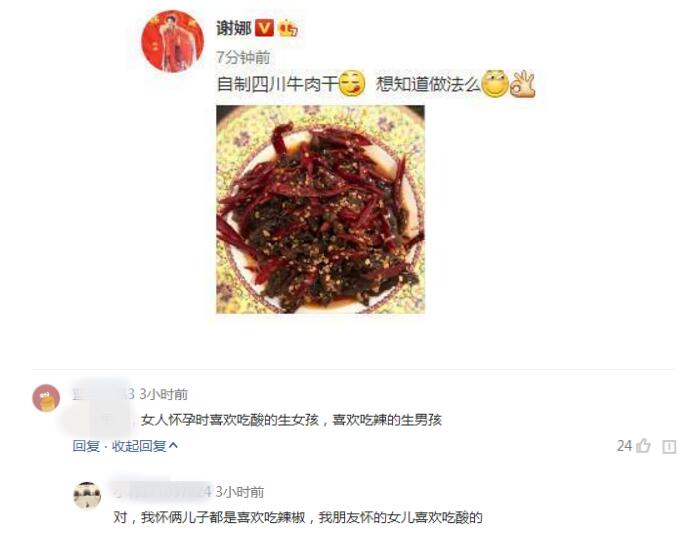The image size is (689, 534).
Task: Open 谢娜's profile avatar
Action: pyautogui.click(x=172, y=41)
